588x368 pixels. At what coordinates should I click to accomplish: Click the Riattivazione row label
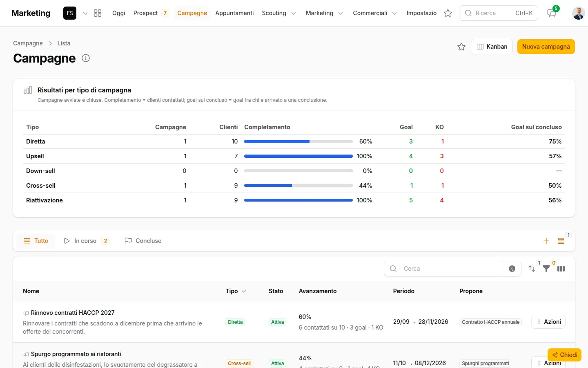point(45,200)
